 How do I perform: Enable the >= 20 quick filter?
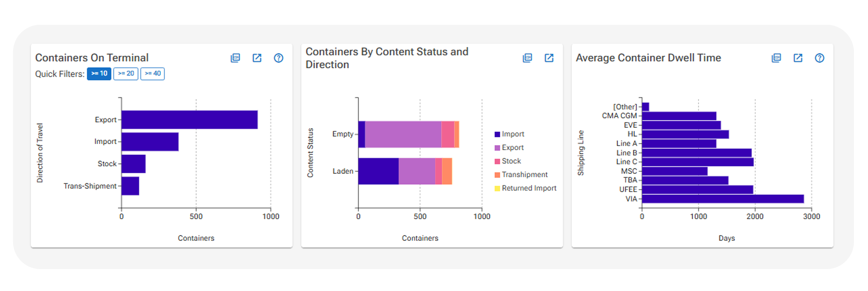click(x=126, y=73)
